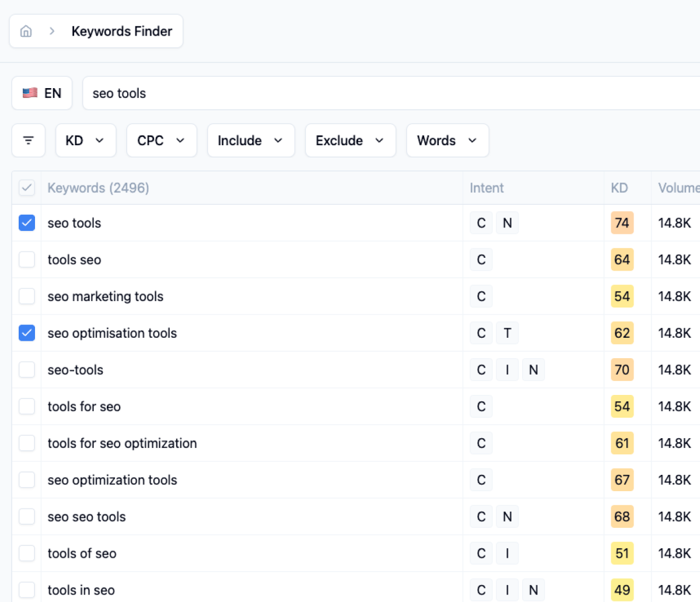
Task: Click the home icon in breadcrumb
Action: (26, 32)
